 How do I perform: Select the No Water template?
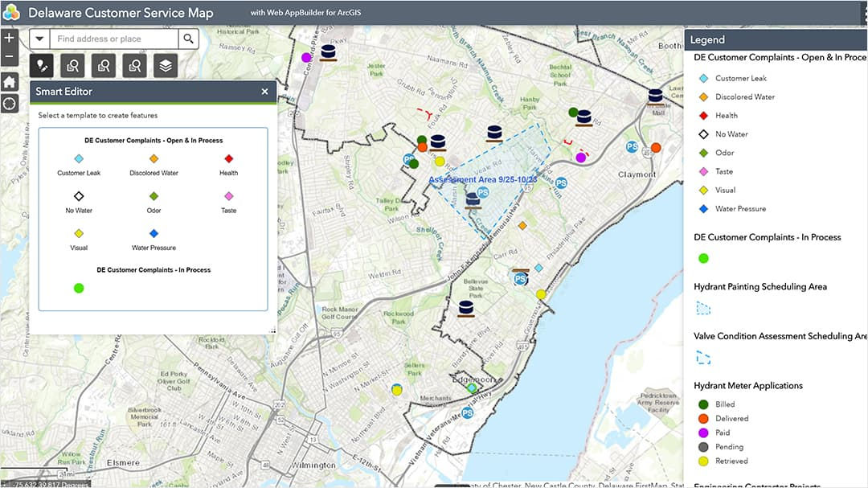point(78,196)
